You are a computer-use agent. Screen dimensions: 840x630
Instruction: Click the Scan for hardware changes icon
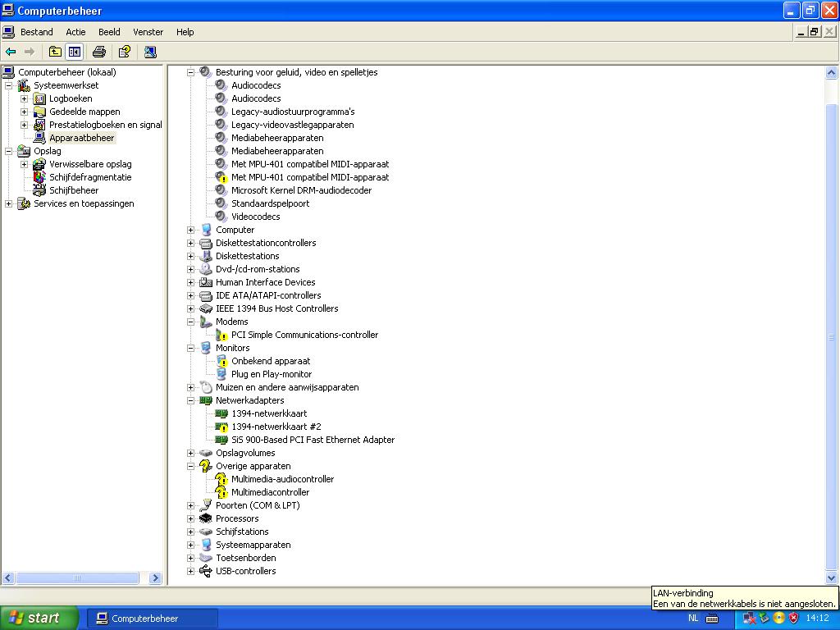[x=150, y=52]
